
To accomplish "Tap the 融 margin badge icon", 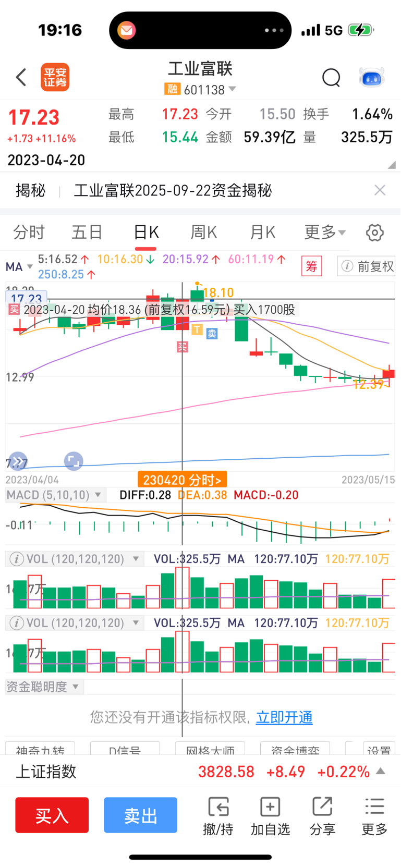I will coord(172,89).
